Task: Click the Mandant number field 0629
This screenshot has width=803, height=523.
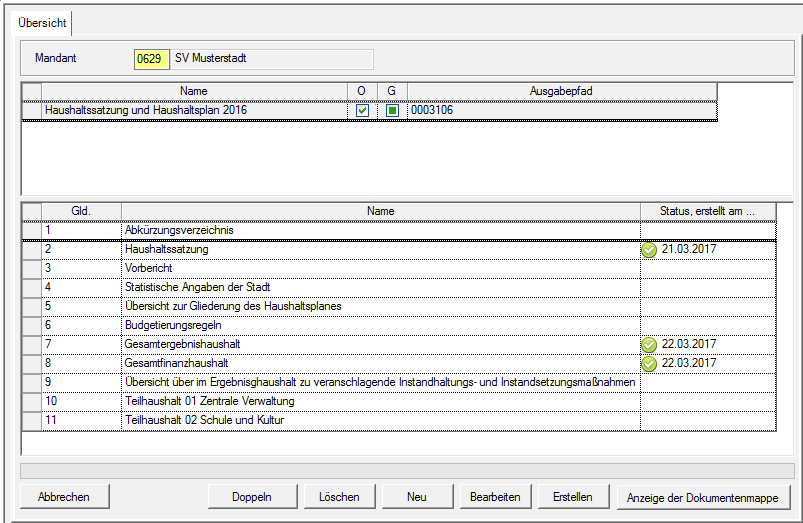Action: point(150,59)
